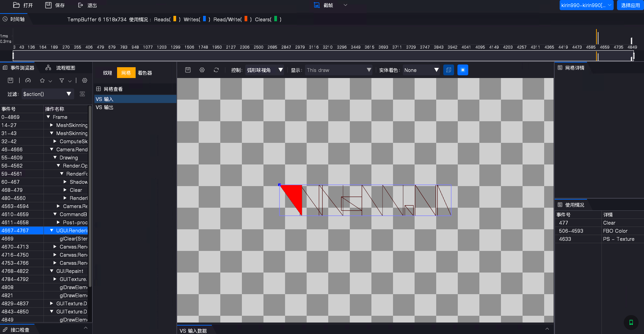
Task: Open the arcball camera control dropdown
Action: point(264,70)
